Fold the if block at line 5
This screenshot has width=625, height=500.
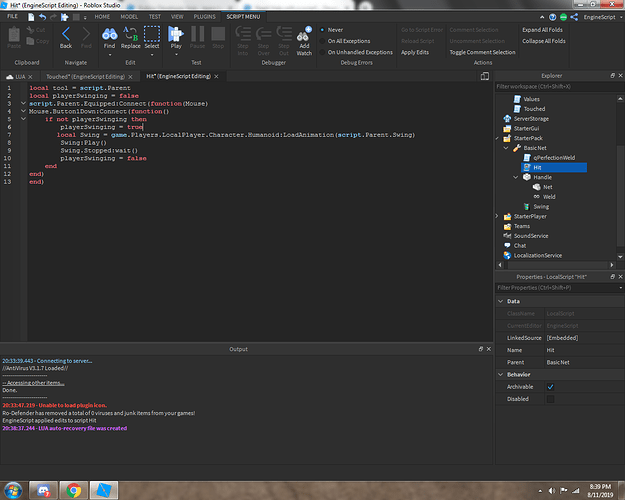24,119
